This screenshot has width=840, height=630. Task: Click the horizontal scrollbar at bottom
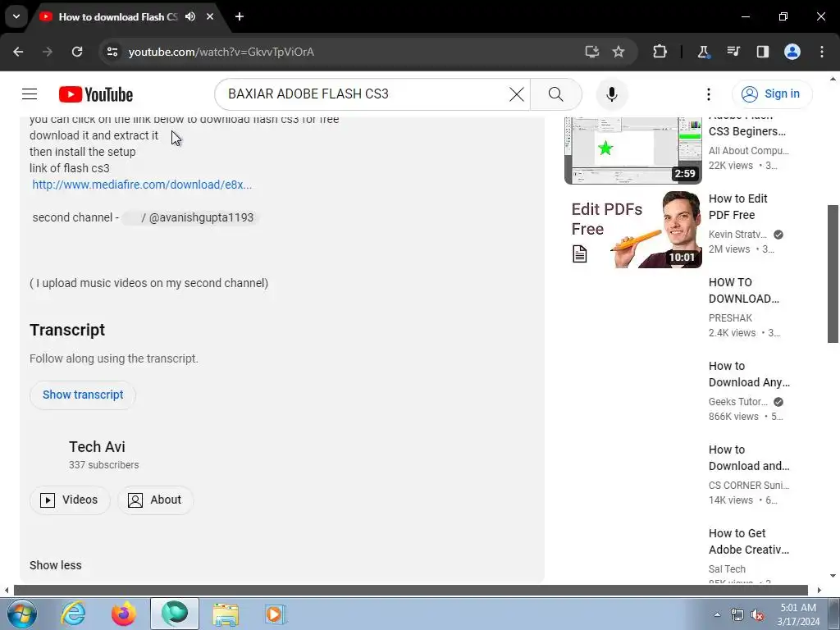411,590
